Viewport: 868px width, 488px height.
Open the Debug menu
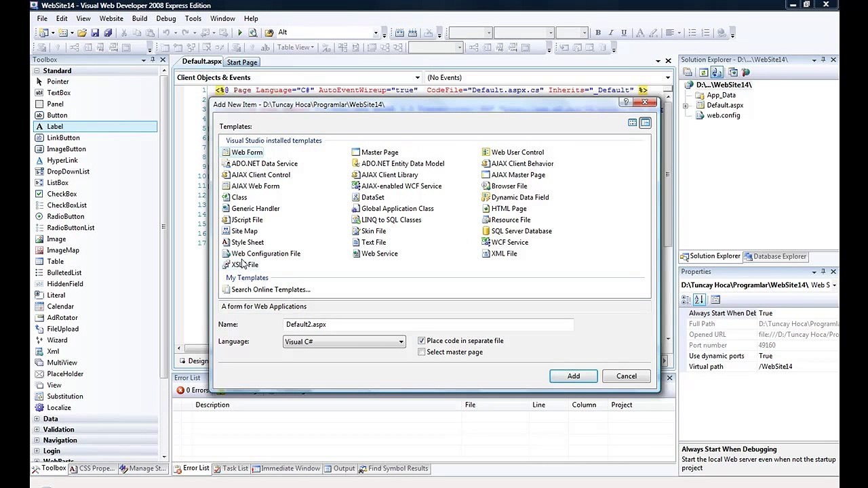[x=166, y=19]
